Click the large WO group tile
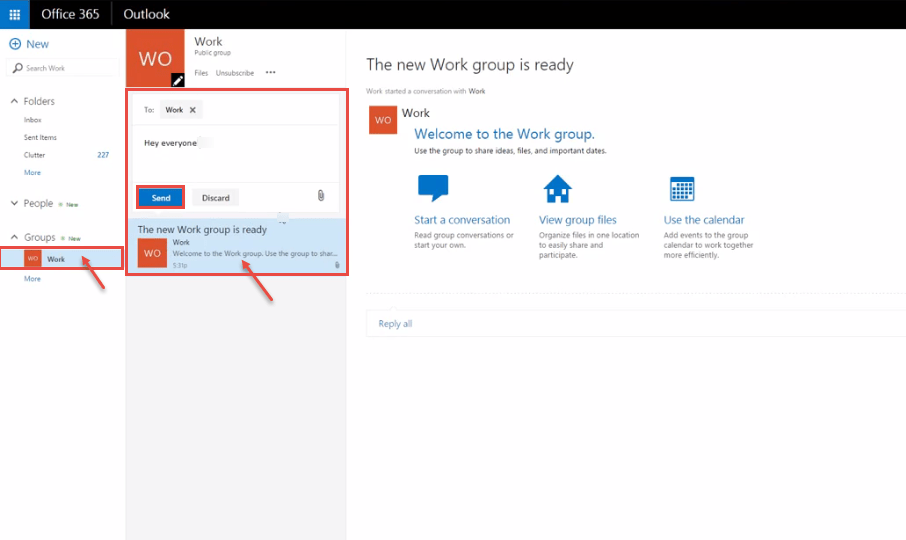Screen dimensions: 906x540 click(155, 58)
